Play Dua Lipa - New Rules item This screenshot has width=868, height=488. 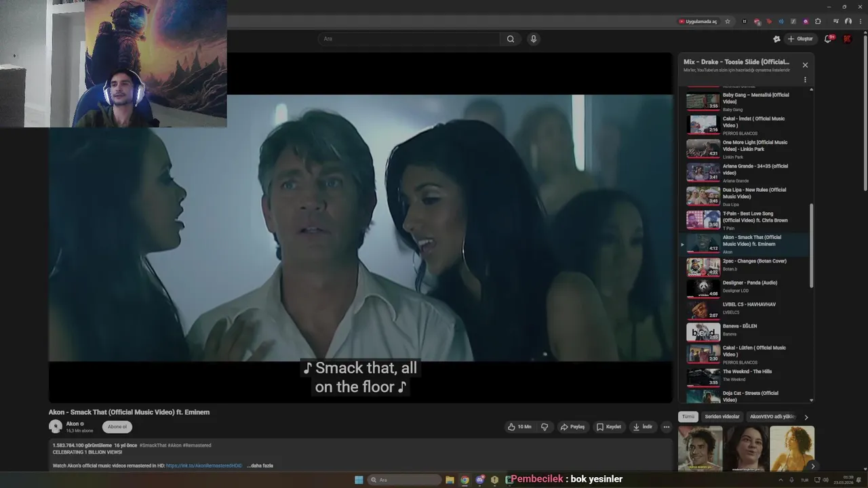click(x=746, y=197)
